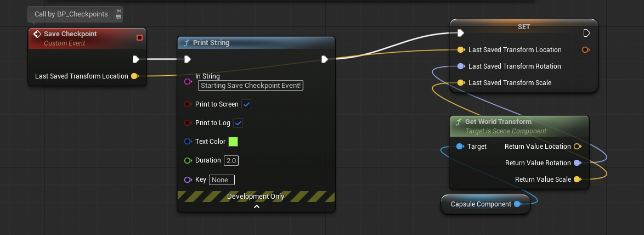Select the Print String node header
This screenshot has height=235, width=644.
point(256,43)
